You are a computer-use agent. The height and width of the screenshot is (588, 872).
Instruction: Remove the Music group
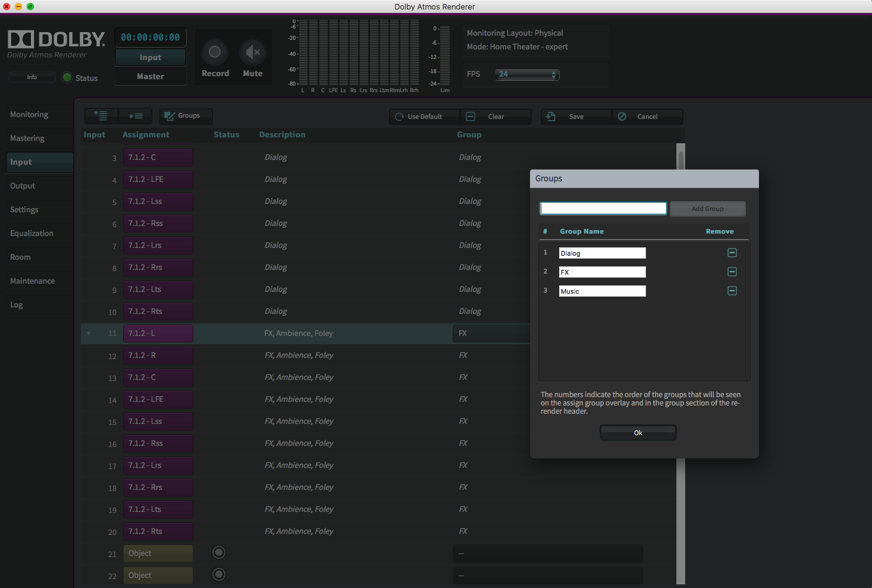tap(732, 291)
